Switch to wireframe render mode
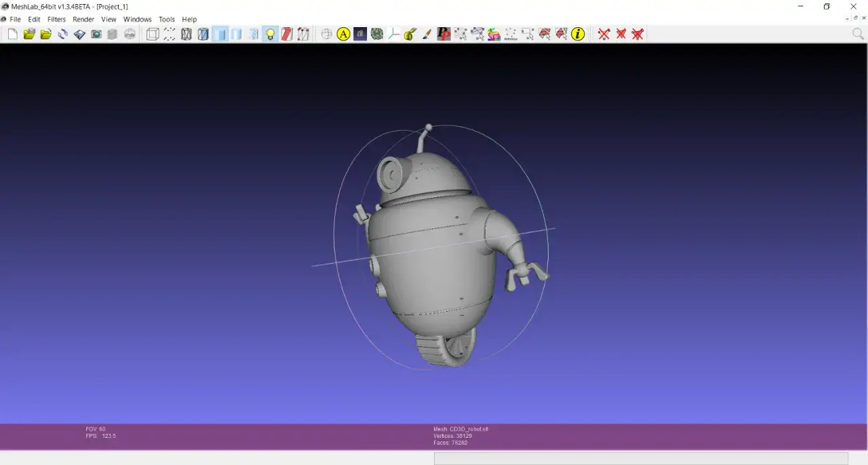 [x=186, y=34]
